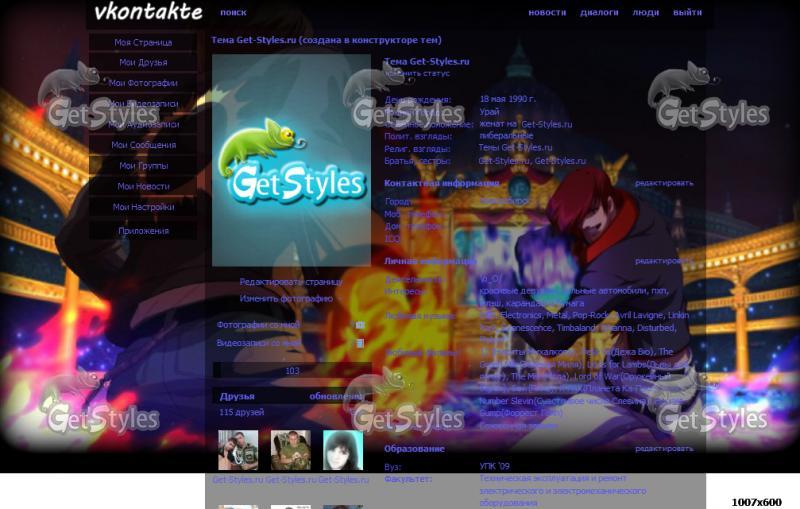Open the first friend's avatar thumbnail

[238, 450]
